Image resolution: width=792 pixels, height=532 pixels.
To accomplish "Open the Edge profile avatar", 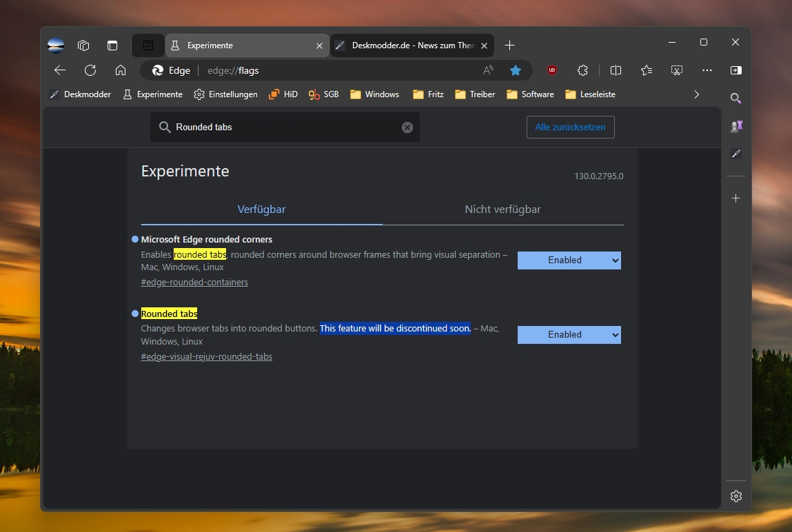I will (x=56, y=45).
